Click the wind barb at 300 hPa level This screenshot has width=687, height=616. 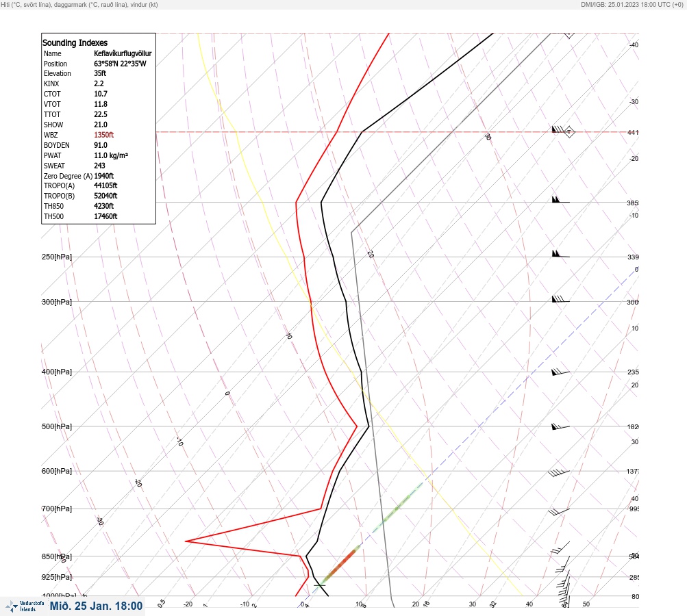(560, 299)
